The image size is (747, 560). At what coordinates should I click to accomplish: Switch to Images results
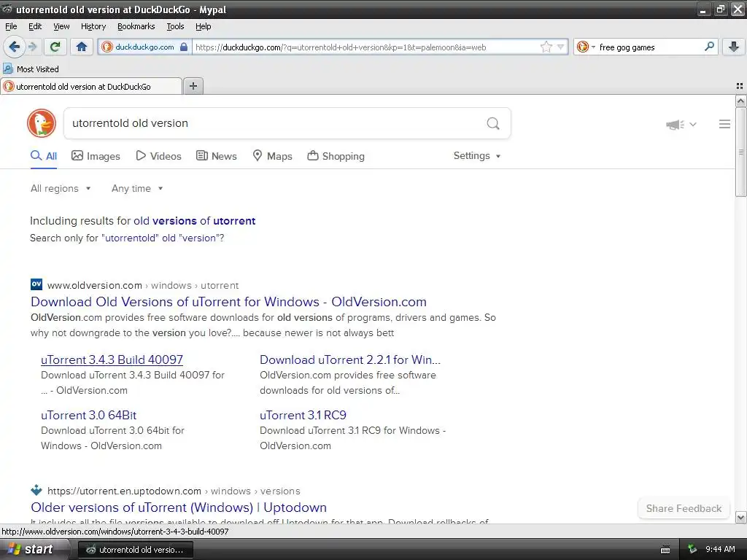(96, 156)
